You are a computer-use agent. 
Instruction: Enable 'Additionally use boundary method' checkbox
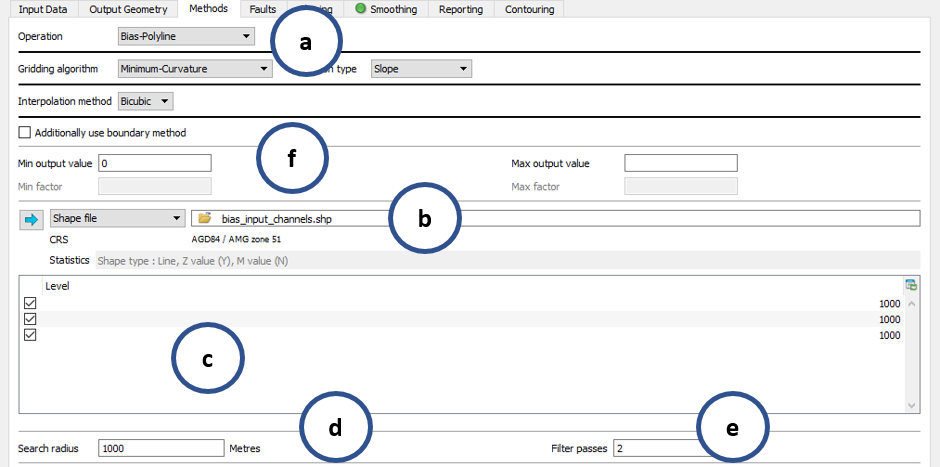(25, 132)
